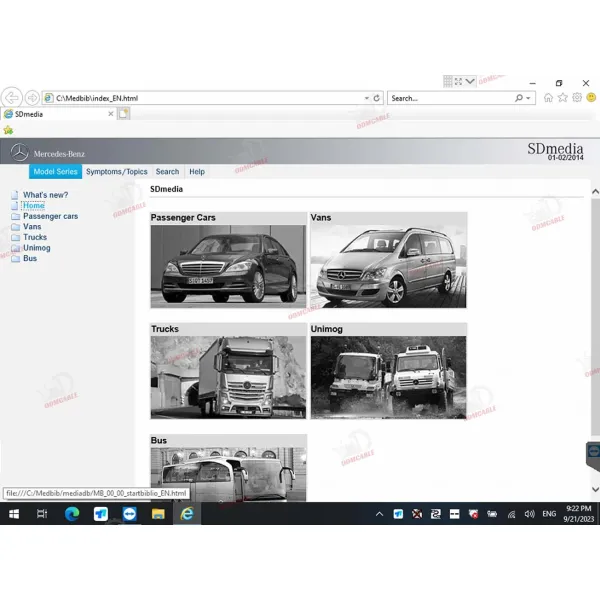Open the Trucks folder in the tree
The width and height of the screenshot is (600, 600).
[x=35, y=237]
